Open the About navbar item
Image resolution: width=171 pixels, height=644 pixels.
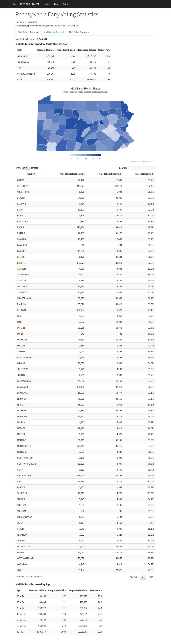click(66, 4)
